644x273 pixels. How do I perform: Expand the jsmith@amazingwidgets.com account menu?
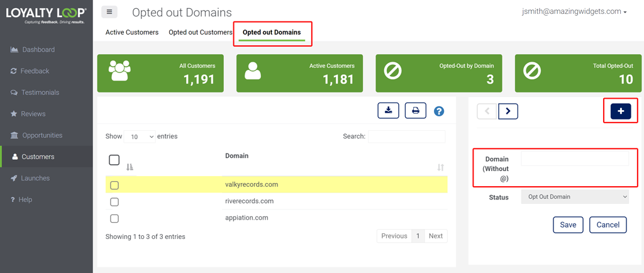[x=574, y=12]
